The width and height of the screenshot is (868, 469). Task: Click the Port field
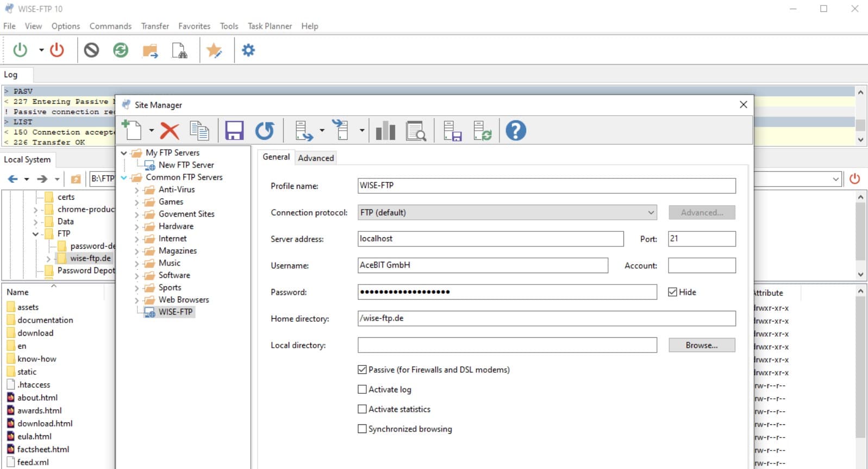coord(702,238)
